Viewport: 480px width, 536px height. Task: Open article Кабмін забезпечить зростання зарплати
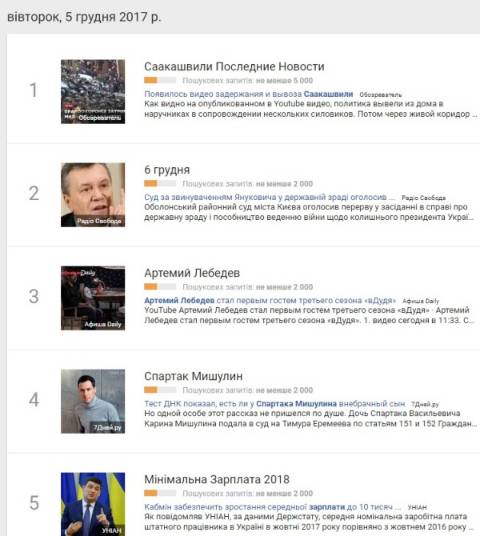[272, 507]
